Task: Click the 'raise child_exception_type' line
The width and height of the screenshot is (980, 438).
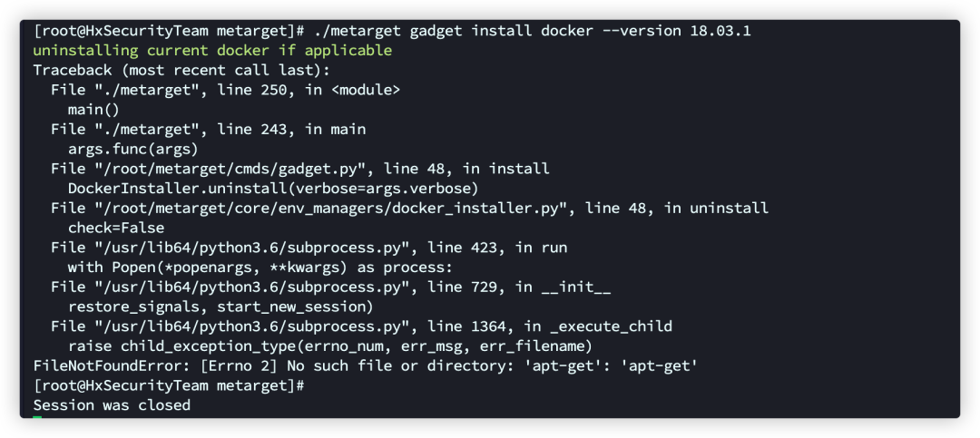Action: tap(330, 346)
